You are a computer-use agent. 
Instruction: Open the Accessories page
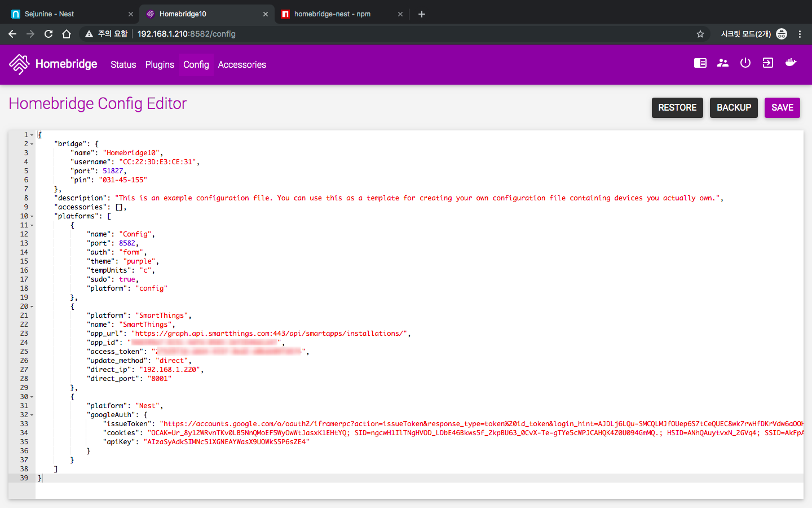(242, 64)
